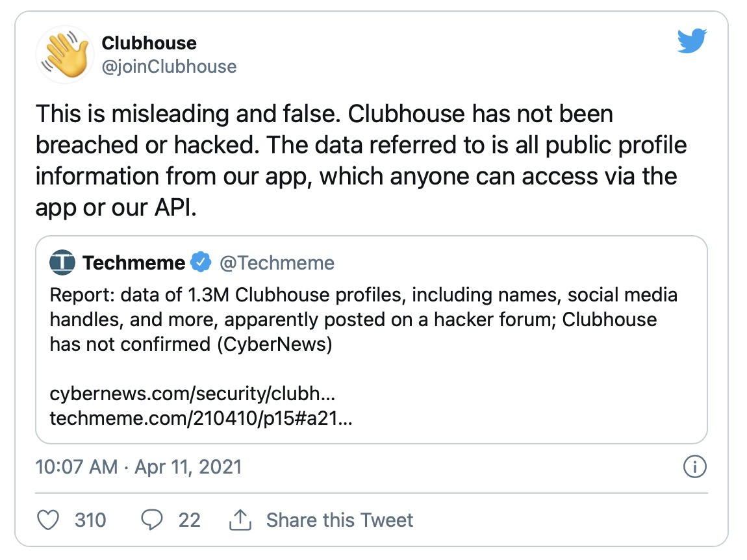Open the cybernews.com security link
This screenshot has height=560, width=747.
coord(192,394)
